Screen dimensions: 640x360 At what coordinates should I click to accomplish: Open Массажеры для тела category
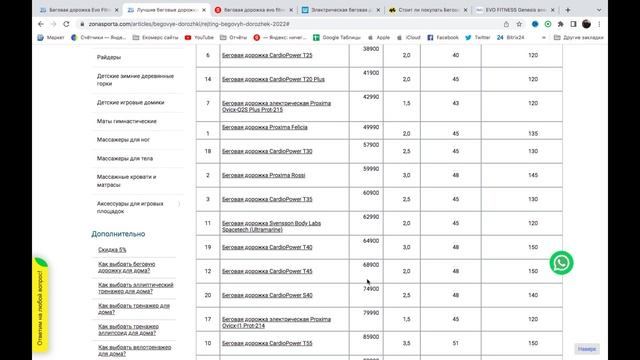click(x=124, y=158)
